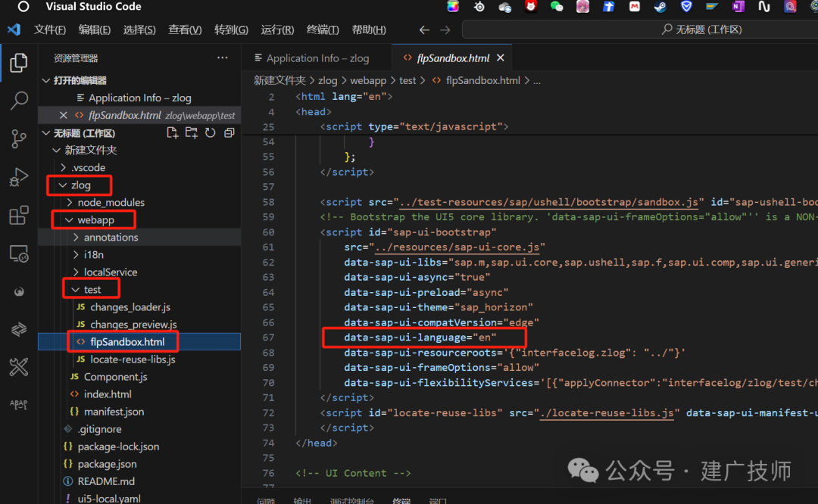818x504 pixels.
Task: Close flpSandbox.html in open editors list
Action: 63,115
